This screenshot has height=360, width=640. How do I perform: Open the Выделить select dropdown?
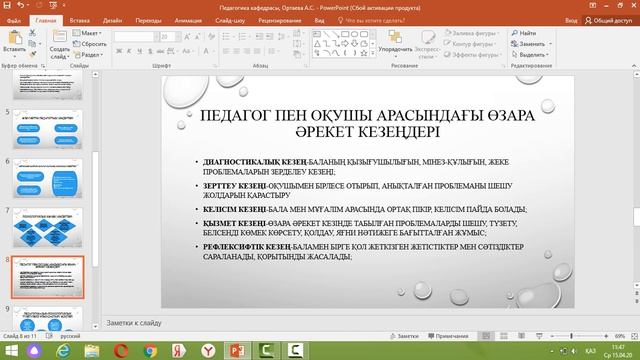[530, 54]
